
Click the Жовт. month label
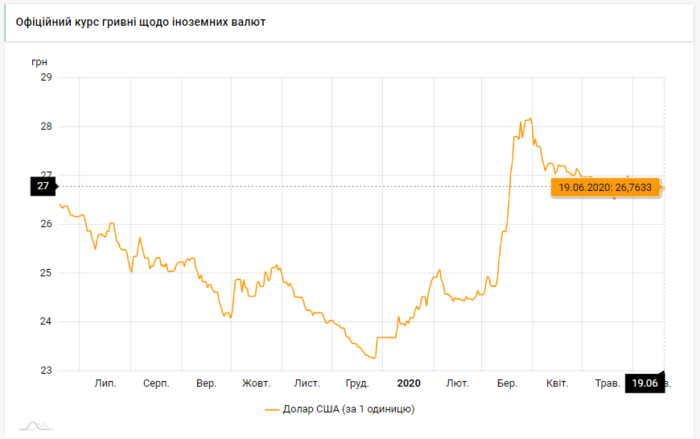coord(256,383)
